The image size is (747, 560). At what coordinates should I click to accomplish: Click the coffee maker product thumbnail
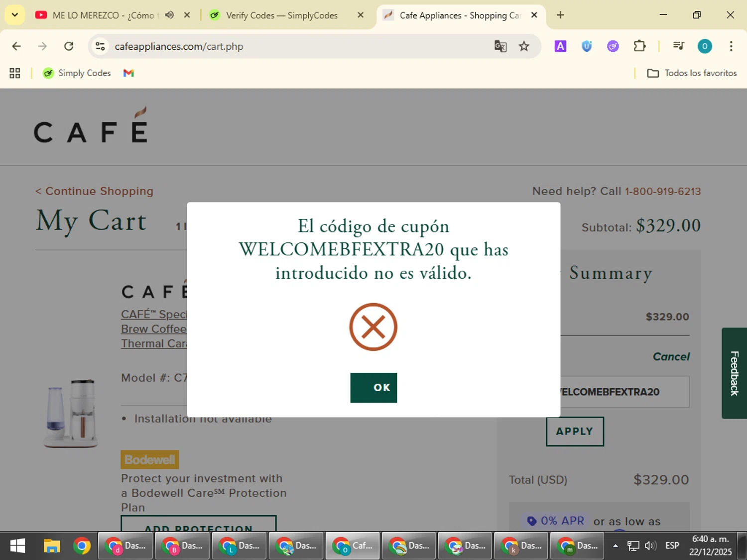click(x=71, y=413)
